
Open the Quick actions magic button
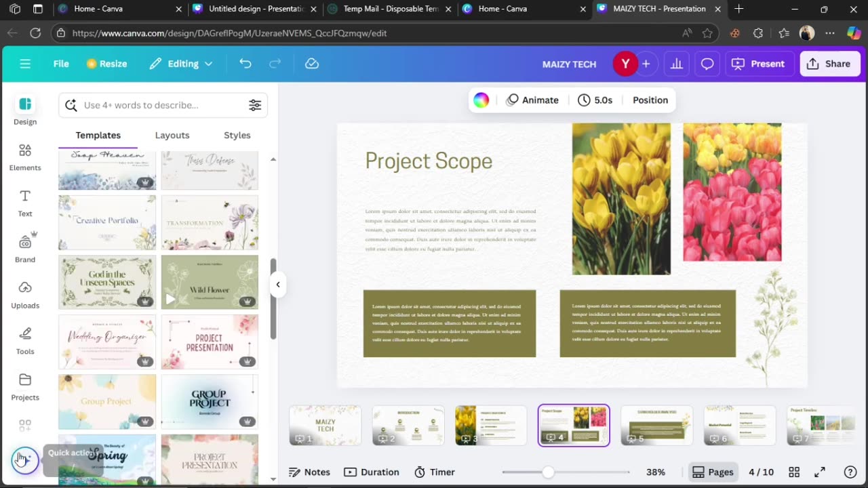tap(25, 460)
